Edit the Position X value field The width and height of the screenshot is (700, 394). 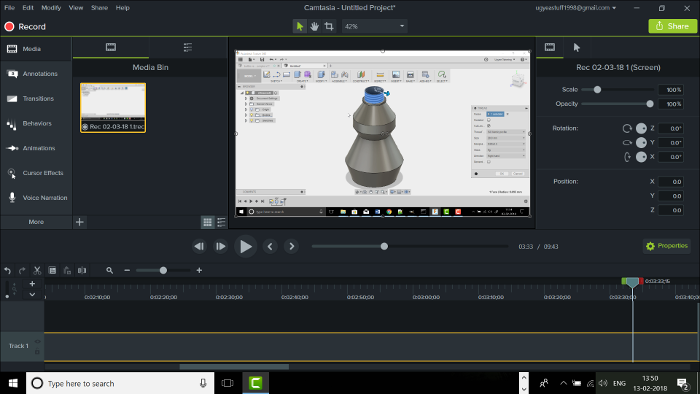[671, 182]
